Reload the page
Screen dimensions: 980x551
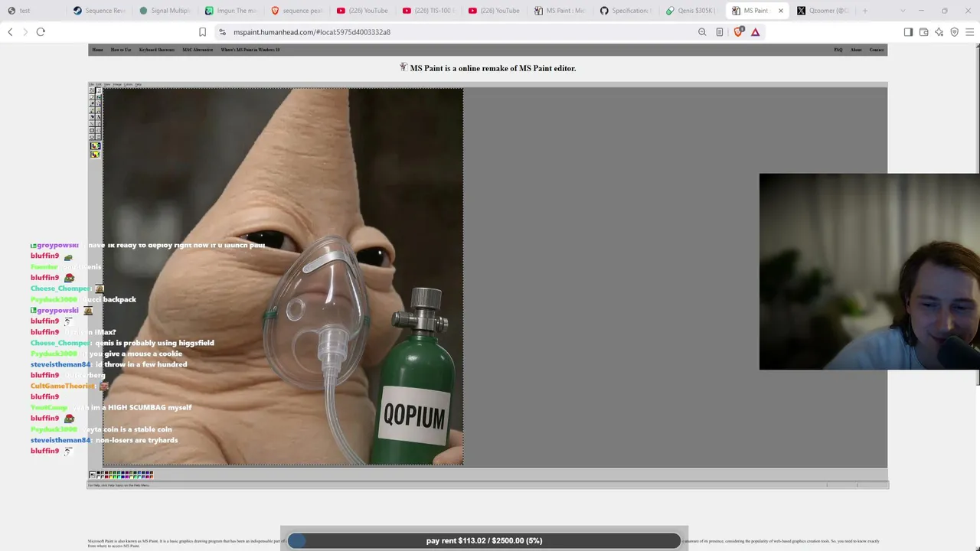[41, 32]
